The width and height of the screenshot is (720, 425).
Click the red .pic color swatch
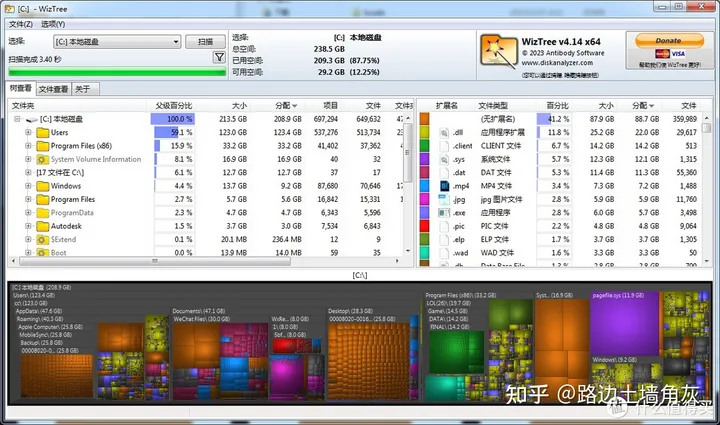(x=424, y=226)
